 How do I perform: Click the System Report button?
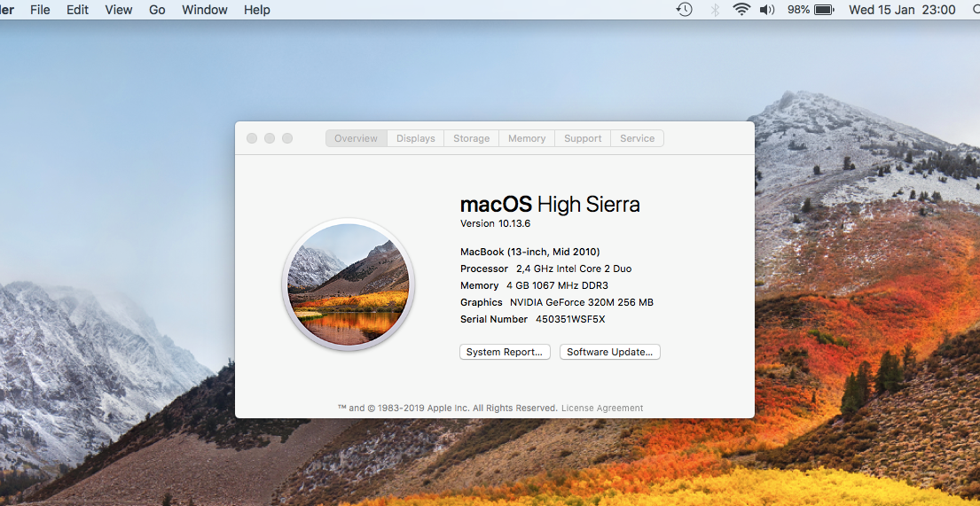pyautogui.click(x=505, y=352)
